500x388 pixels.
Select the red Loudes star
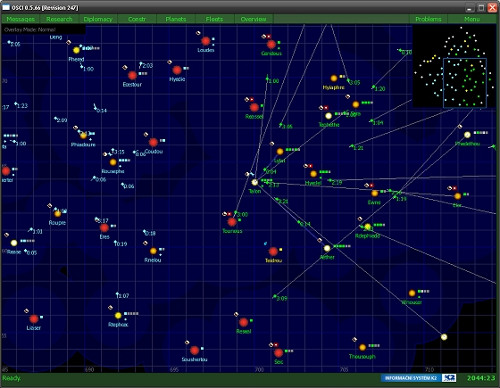(x=206, y=41)
